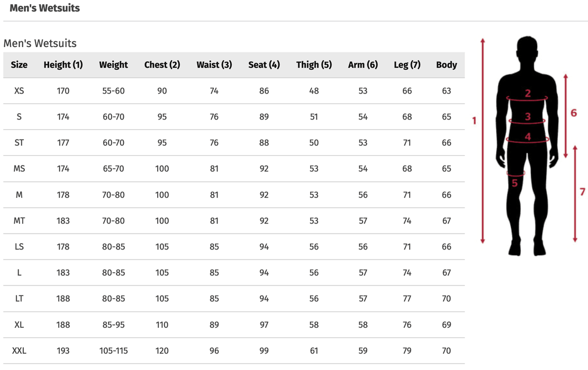This screenshot has height=370, width=588.
Task: Select the Chest (2) column header
Action: pos(162,65)
